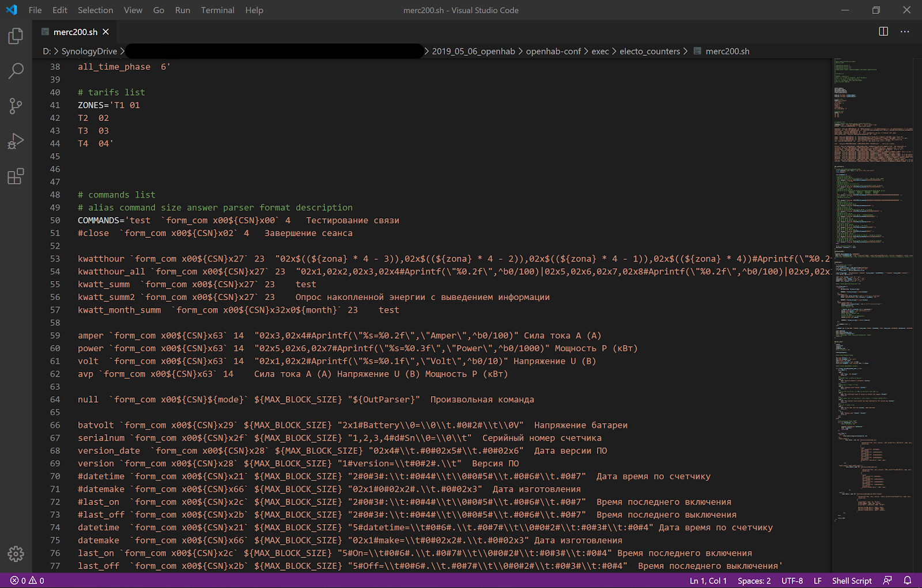922x588 pixels.
Task: Click the avp command line
Action: tap(293, 374)
